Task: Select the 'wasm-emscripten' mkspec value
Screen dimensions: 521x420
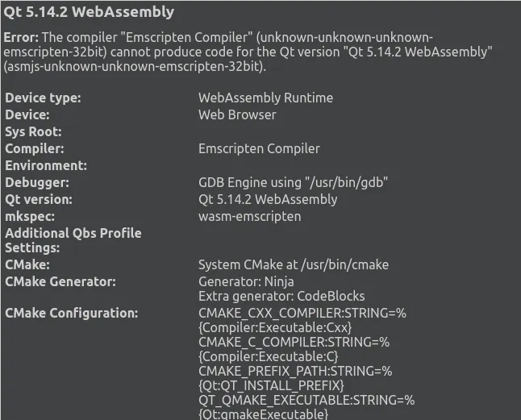Action: (249, 216)
